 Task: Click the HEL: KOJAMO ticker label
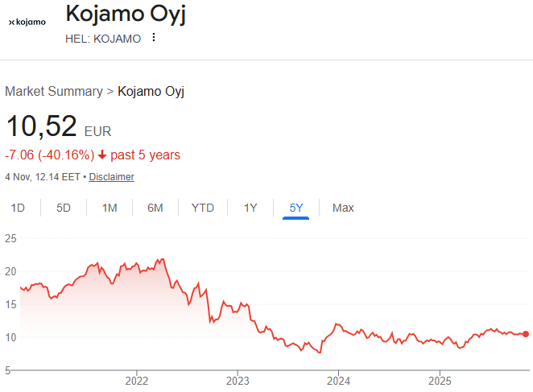click(103, 39)
